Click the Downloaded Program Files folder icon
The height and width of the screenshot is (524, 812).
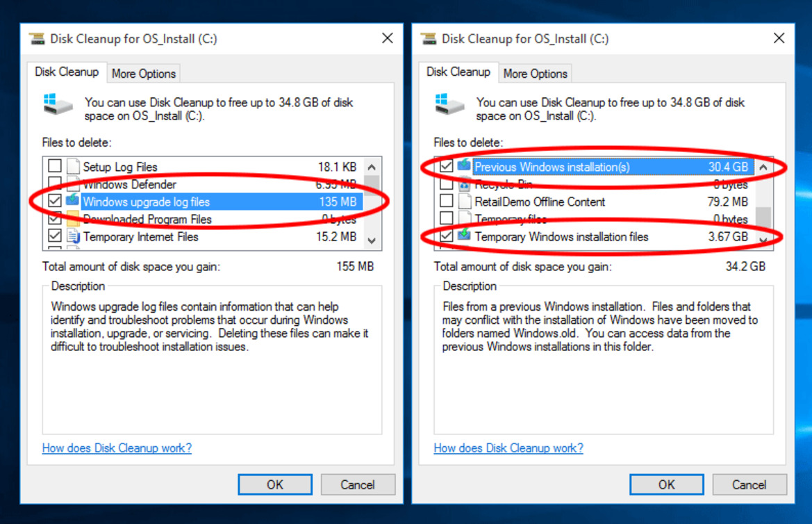click(x=73, y=219)
